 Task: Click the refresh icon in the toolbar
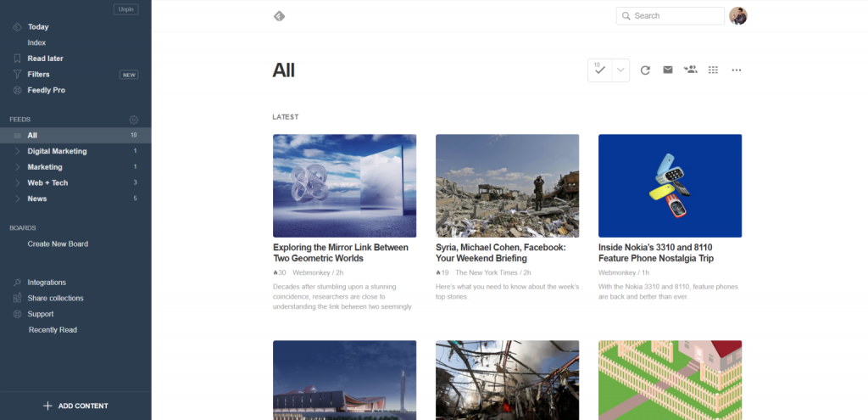[x=645, y=70]
